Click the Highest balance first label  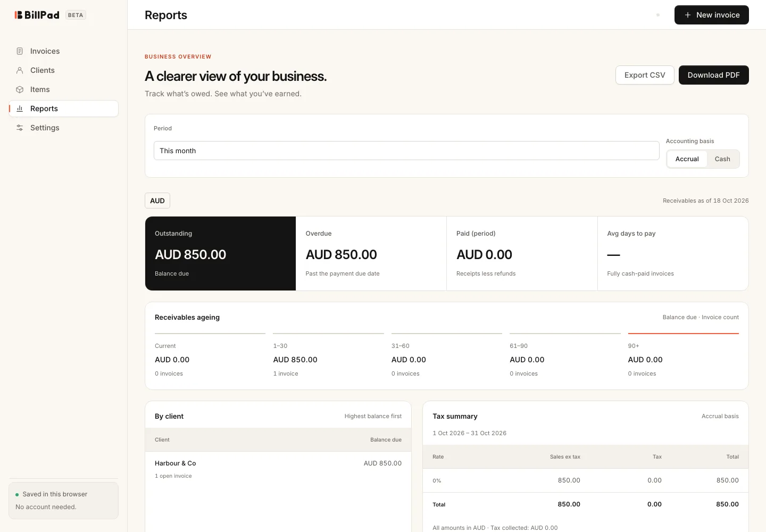[373, 416]
